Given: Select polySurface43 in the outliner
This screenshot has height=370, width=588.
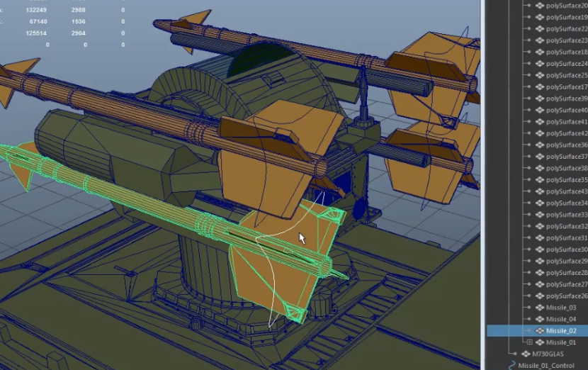Looking at the screenshot, I should click(567, 191).
